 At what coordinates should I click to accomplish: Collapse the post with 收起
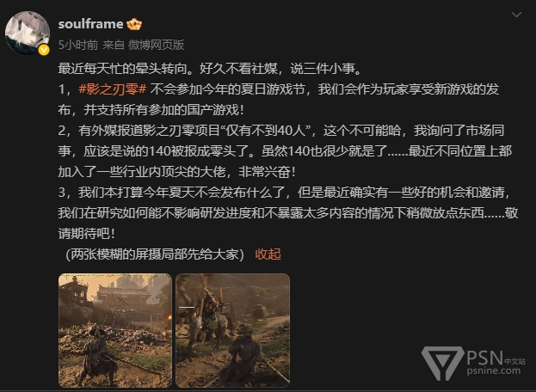268,254
